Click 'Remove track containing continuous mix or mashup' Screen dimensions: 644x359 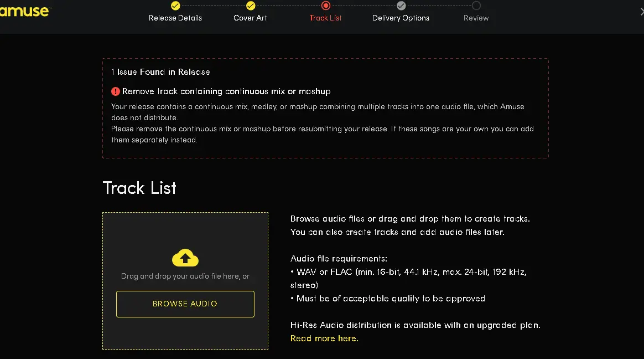[226, 91]
